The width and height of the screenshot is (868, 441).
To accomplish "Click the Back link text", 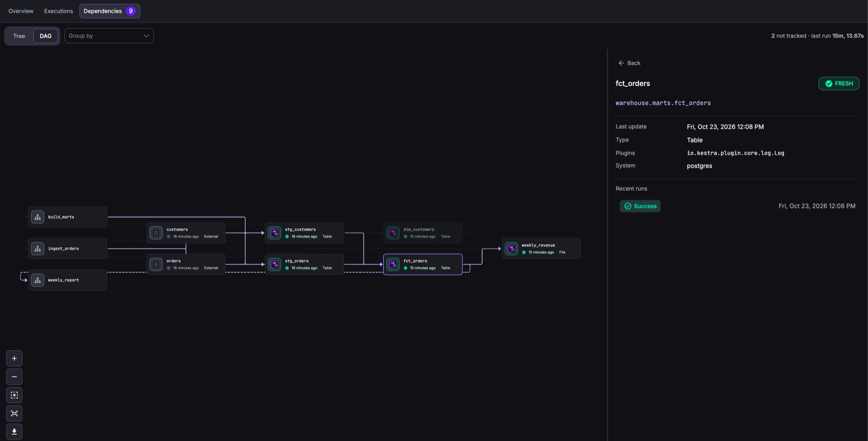I will (634, 63).
